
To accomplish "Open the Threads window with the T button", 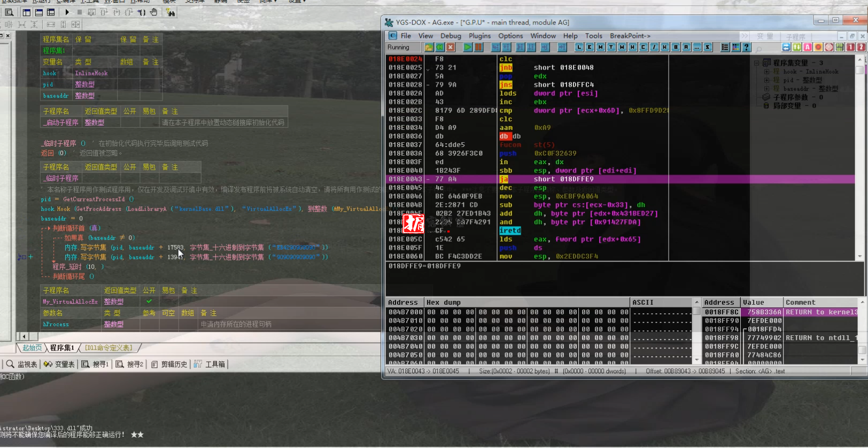I will 611,47.
